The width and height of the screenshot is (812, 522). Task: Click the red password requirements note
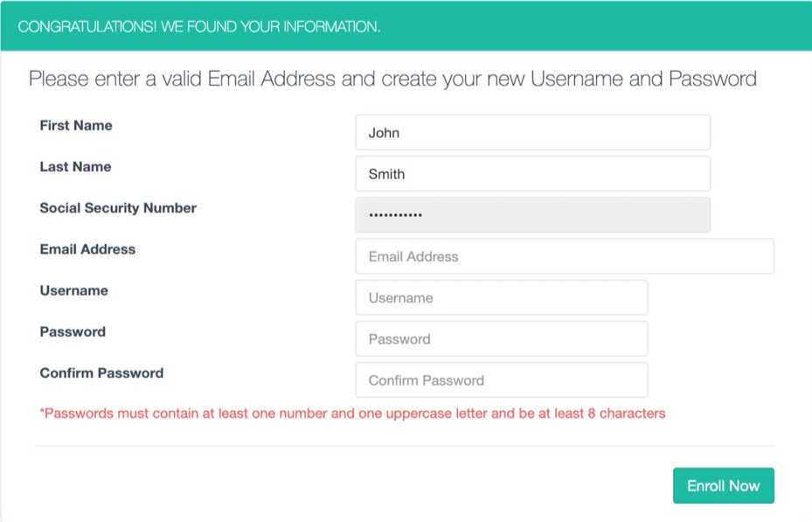[352, 413]
